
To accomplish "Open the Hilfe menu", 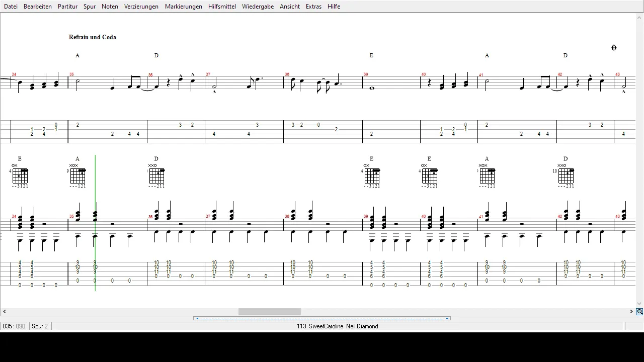I will click(334, 7).
